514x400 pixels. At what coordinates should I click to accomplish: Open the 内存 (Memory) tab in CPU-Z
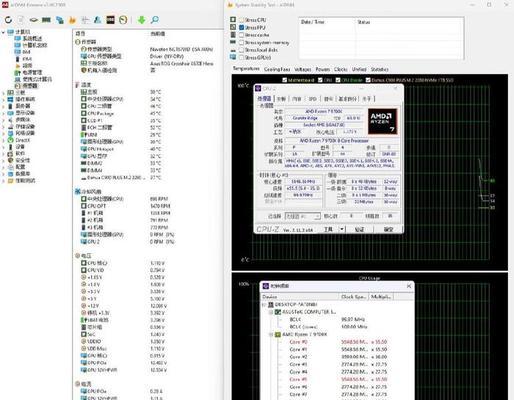point(296,99)
